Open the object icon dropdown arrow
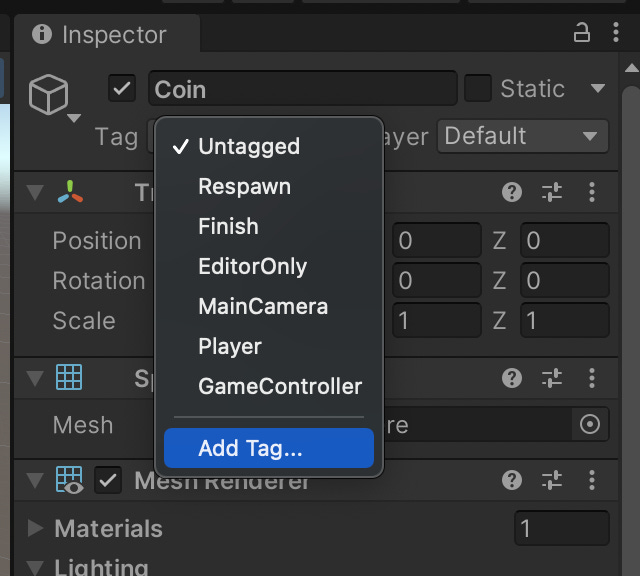 74,118
